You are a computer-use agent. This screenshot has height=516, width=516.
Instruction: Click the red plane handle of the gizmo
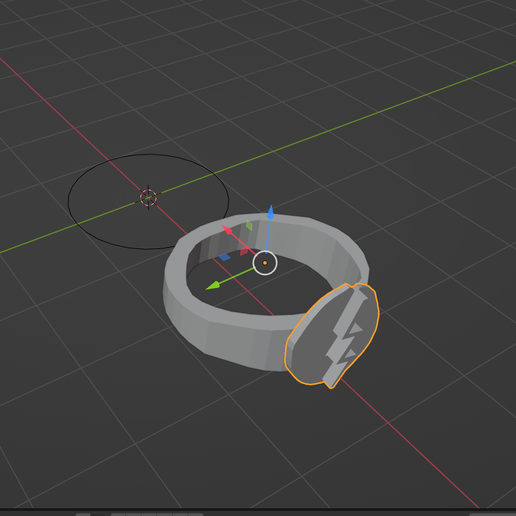click(x=244, y=251)
